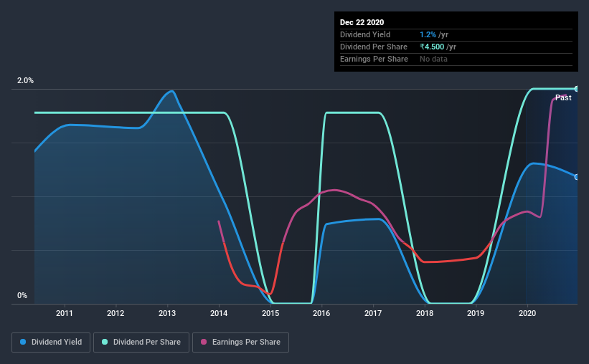Toggle the Dividend Yield legend button
Viewport: 589px width, 364px height.
point(51,343)
